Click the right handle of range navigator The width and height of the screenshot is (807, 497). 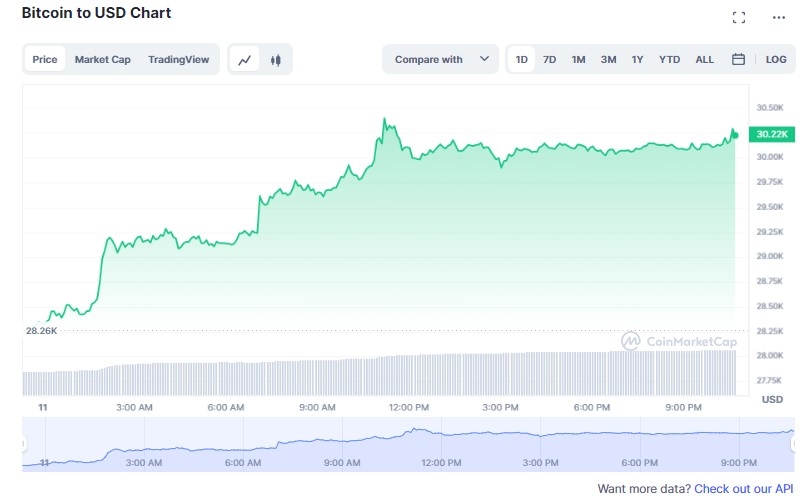click(794, 444)
